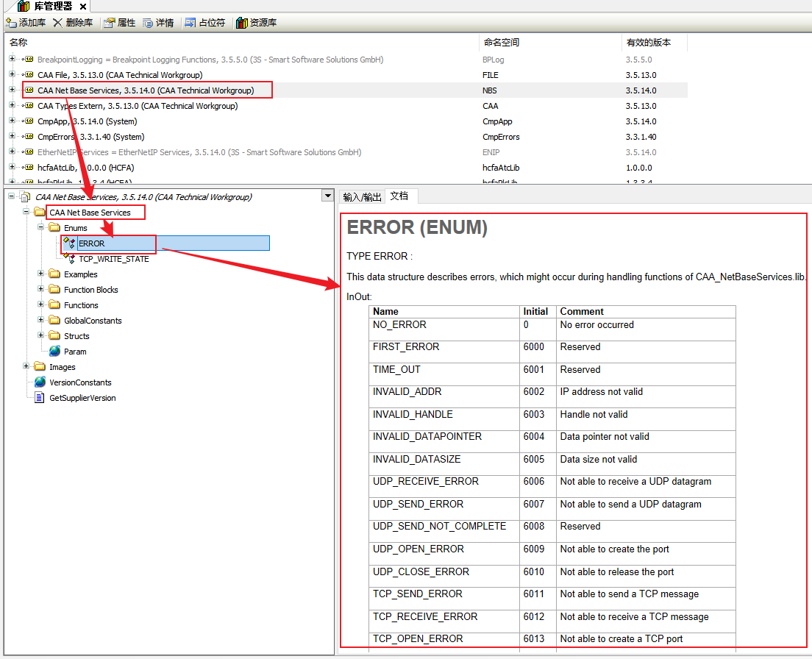Click the 占位符 (Placeholder) toolbar icon
Screen dimensions: 812x659
(190, 23)
